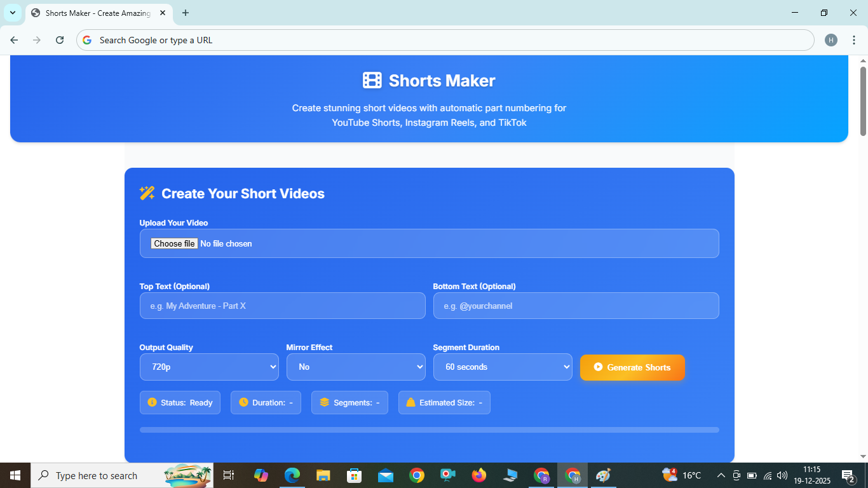Click the browser profile avatar icon
The image size is (868, 488).
coord(831,39)
